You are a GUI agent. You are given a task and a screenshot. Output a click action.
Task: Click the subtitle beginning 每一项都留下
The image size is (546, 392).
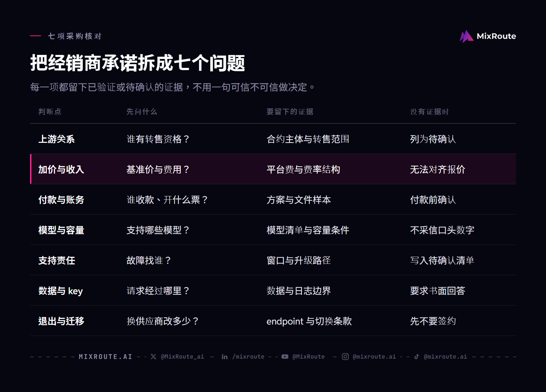[x=172, y=87]
